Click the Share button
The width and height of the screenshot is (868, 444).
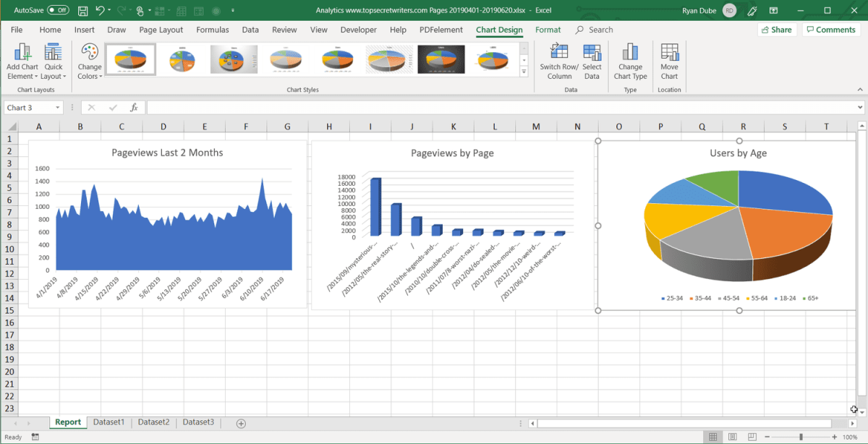[776, 30]
